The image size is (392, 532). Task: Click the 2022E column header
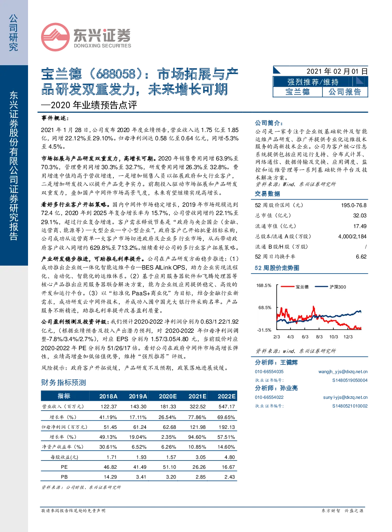tap(227, 396)
